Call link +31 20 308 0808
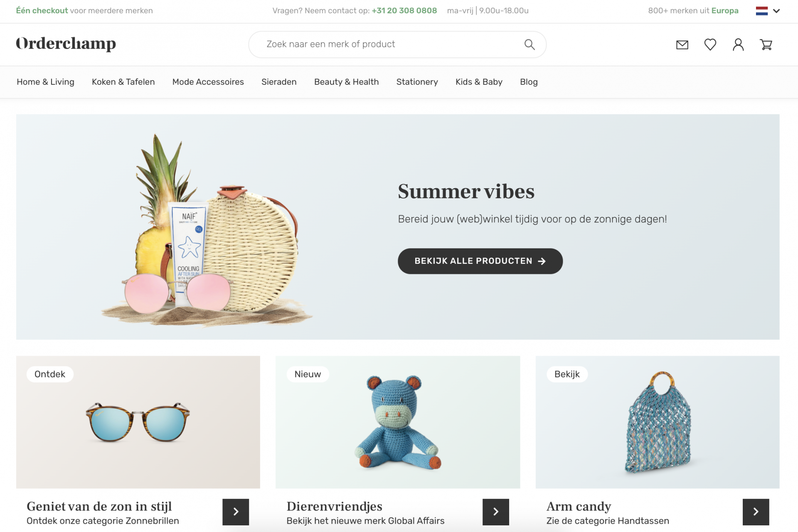Image resolution: width=798 pixels, height=532 pixels. pos(404,11)
